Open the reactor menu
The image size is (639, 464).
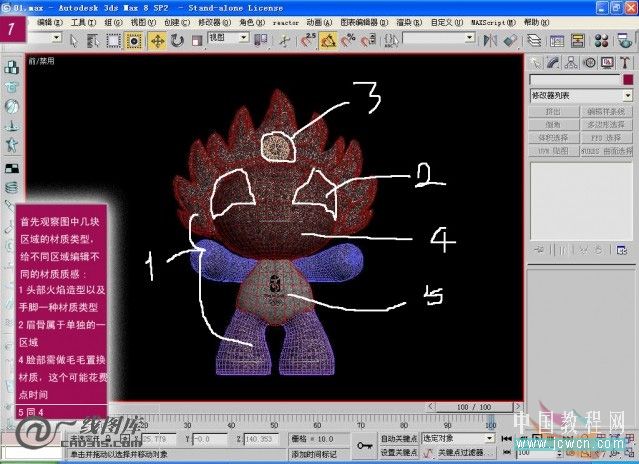click(x=286, y=23)
